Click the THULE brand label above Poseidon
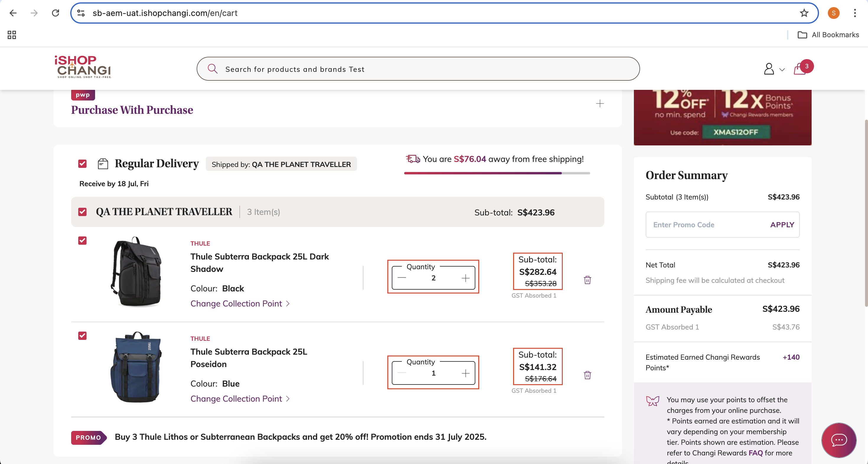Screen dimensions: 868x464 click(x=200, y=339)
